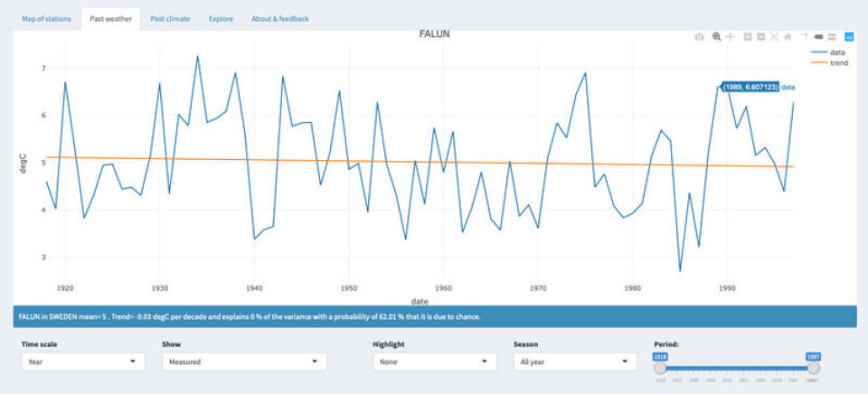Reset axes with the home icon
Screen dimensions: 868x394
pyautogui.click(x=788, y=37)
